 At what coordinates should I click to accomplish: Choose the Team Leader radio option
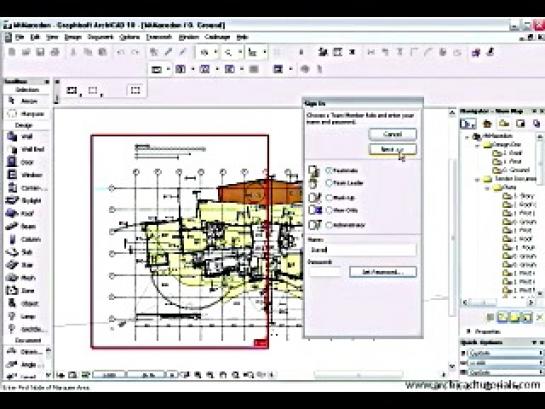tap(329, 183)
